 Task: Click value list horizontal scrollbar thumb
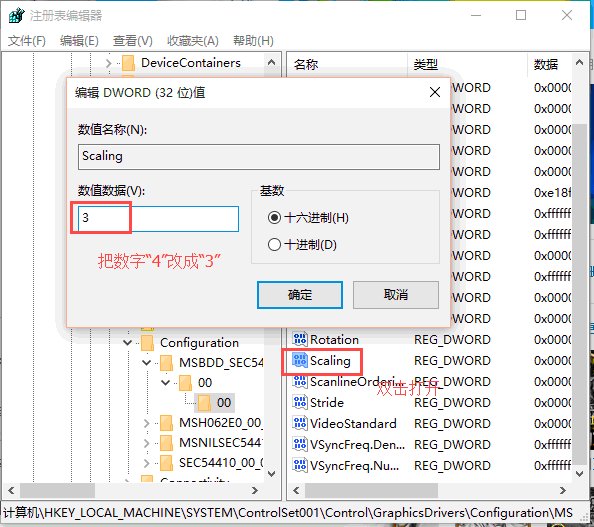point(372,491)
